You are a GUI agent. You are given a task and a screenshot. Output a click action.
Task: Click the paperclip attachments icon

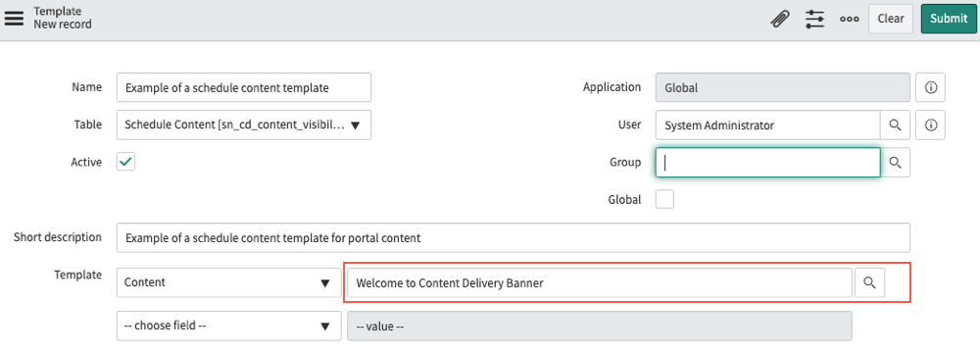point(779,19)
